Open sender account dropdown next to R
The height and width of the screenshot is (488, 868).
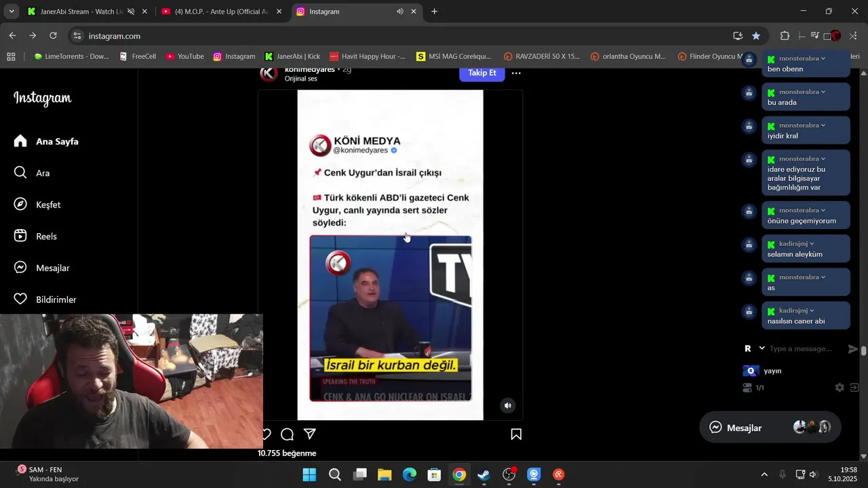[762, 348]
